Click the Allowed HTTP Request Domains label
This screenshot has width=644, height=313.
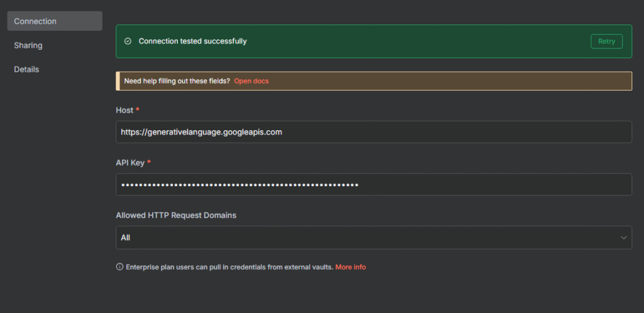click(176, 215)
